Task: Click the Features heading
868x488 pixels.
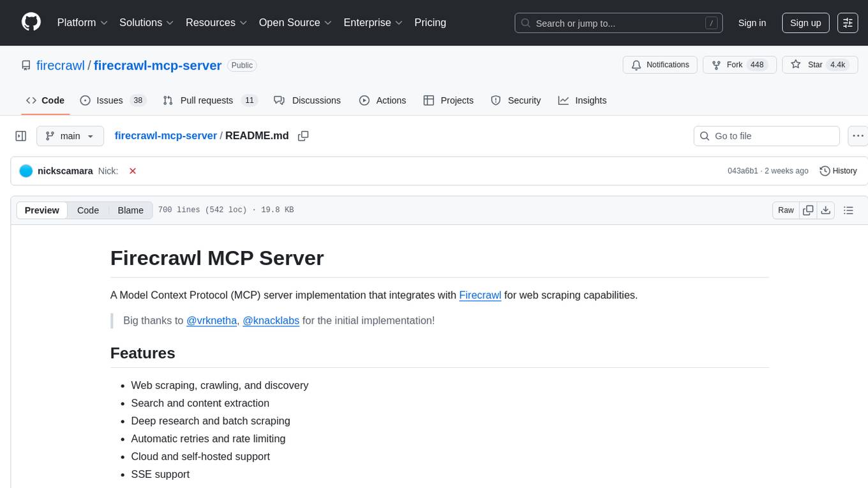Action: coord(143,353)
